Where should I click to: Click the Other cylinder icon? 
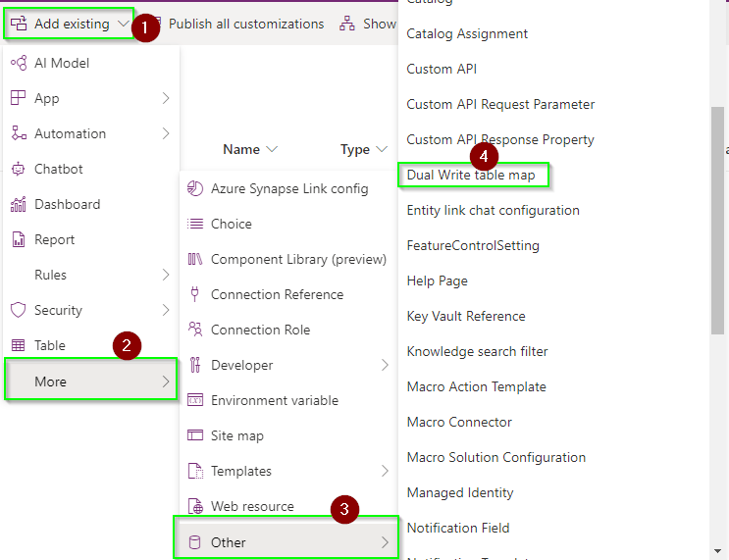pyautogui.click(x=195, y=542)
